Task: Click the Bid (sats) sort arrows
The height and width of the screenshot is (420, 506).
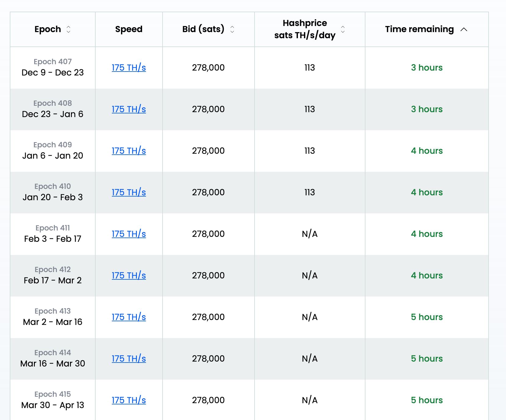Action: click(232, 29)
